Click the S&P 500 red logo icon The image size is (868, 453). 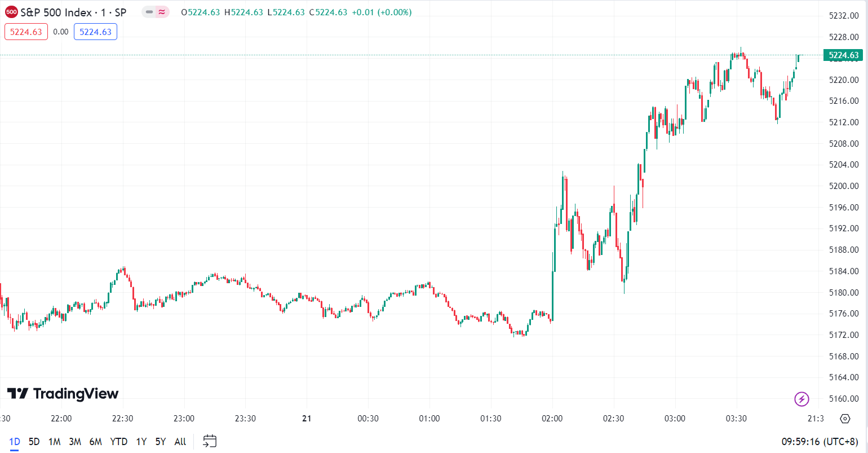click(x=11, y=12)
